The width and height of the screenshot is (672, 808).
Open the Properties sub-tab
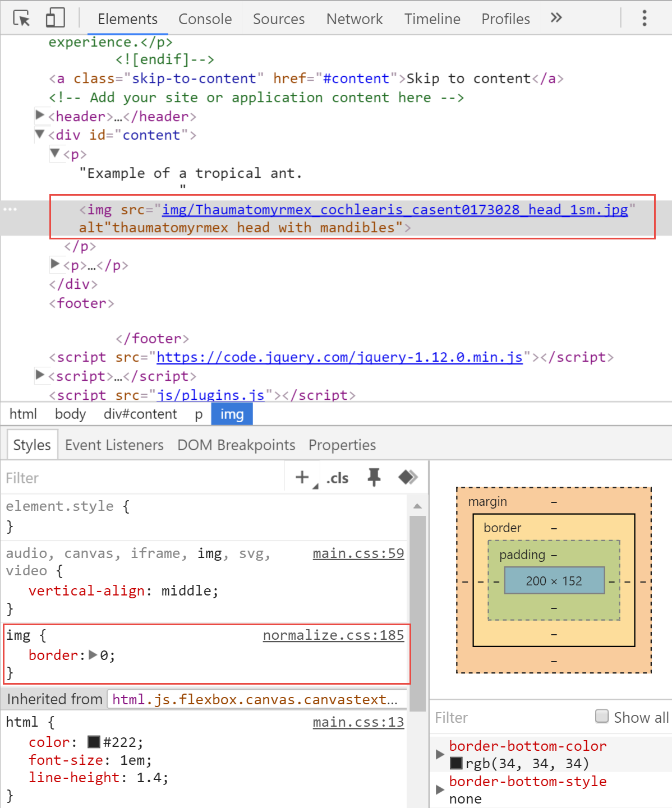pos(342,445)
